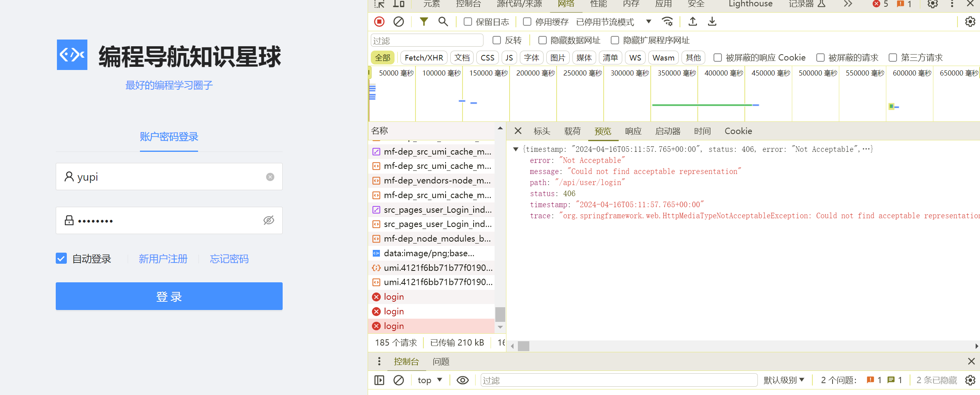This screenshot has height=395, width=980.
Task: Click the site logo icon
Action: click(x=72, y=55)
